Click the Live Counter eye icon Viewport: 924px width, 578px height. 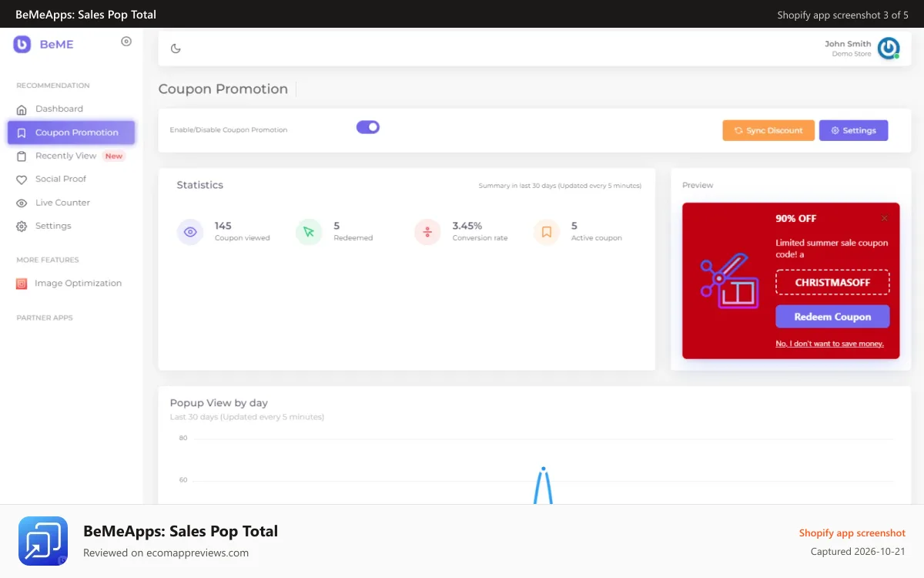click(22, 203)
